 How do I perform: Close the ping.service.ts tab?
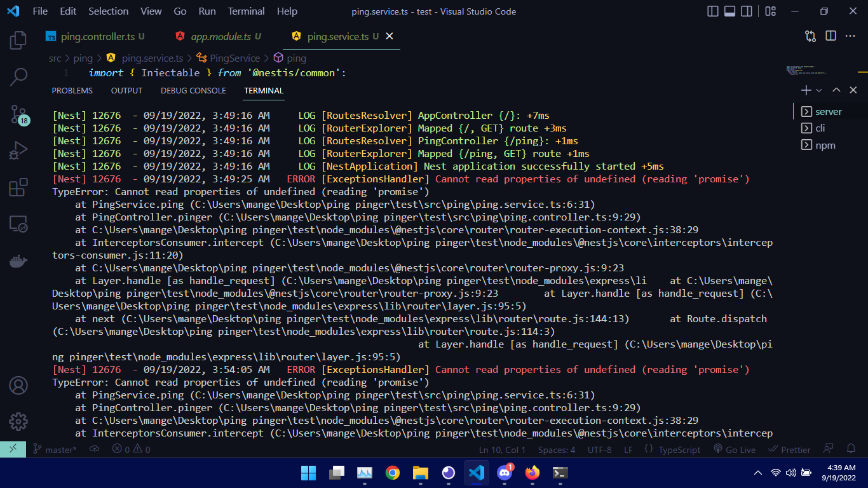click(x=390, y=37)
